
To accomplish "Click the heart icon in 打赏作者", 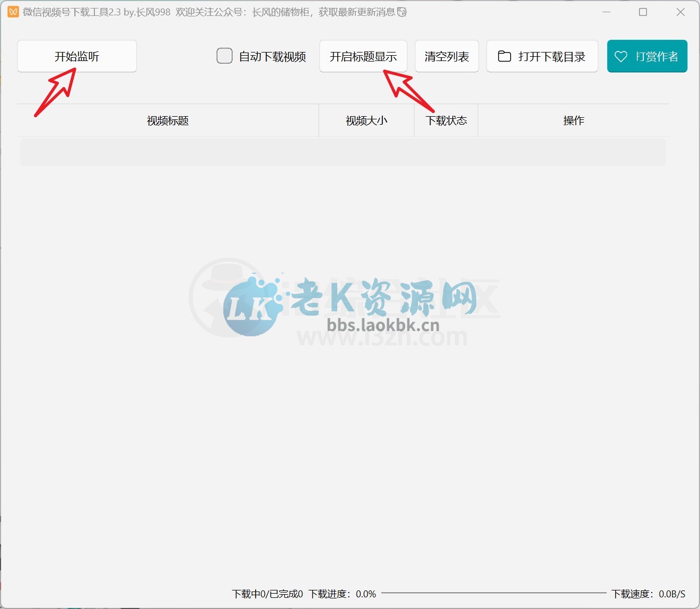I will click(x=621, y=56).
